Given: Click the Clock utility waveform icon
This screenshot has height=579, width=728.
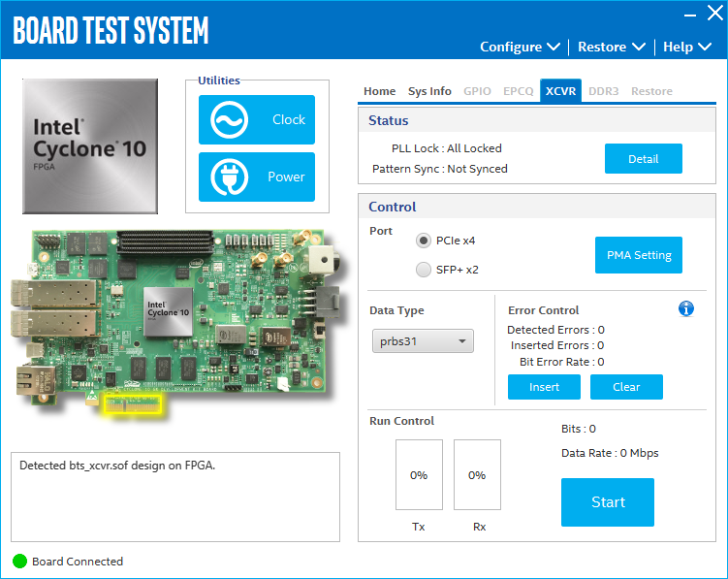Looking at the screenshot, I should (232, 120).
